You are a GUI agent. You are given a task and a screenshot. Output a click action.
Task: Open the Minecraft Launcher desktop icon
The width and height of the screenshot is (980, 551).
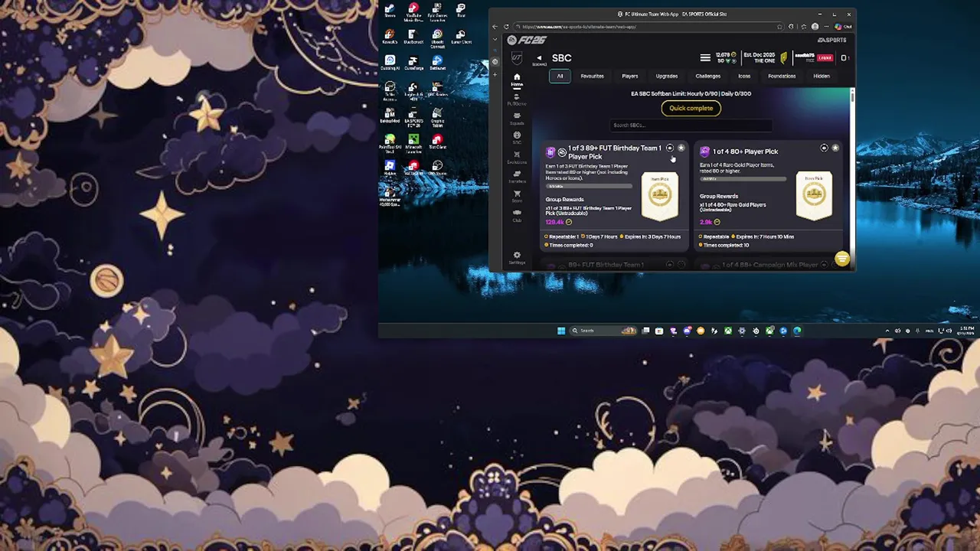tap(413, 143)
